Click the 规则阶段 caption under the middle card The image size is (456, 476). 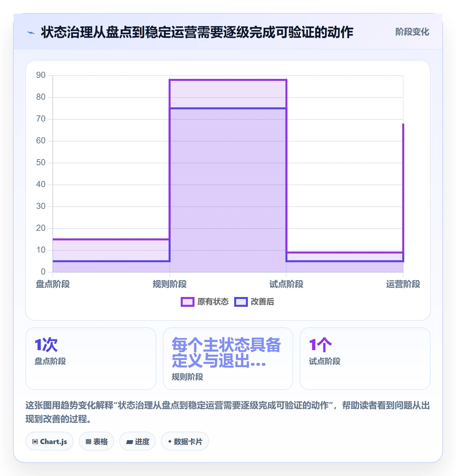coord(187,377)
